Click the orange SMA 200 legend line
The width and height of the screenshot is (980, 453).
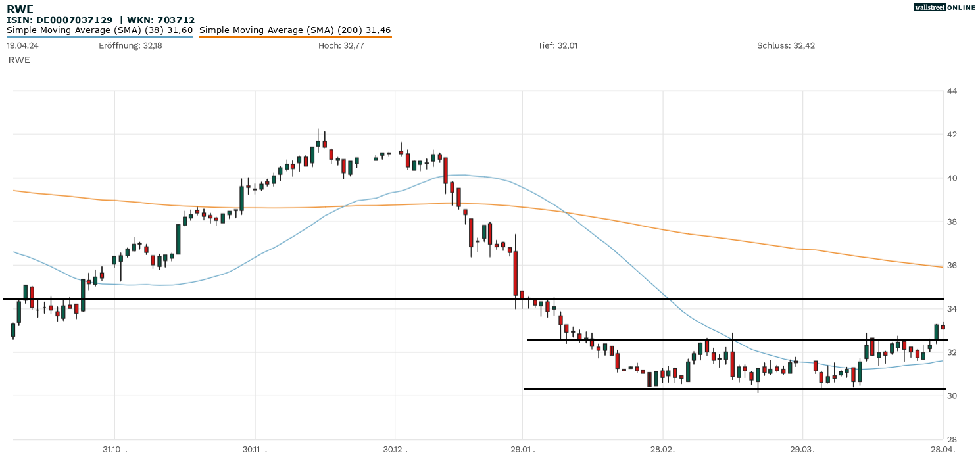[x=295, y=37]
